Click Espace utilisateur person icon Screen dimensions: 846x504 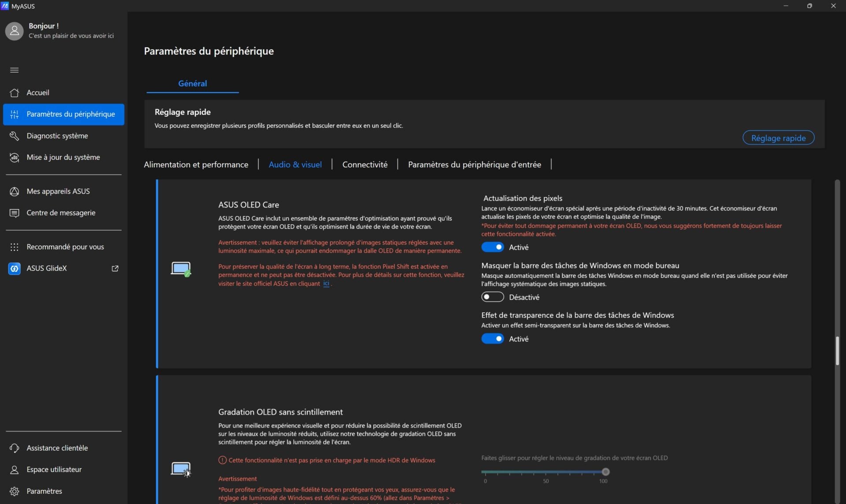pos(14,470)
